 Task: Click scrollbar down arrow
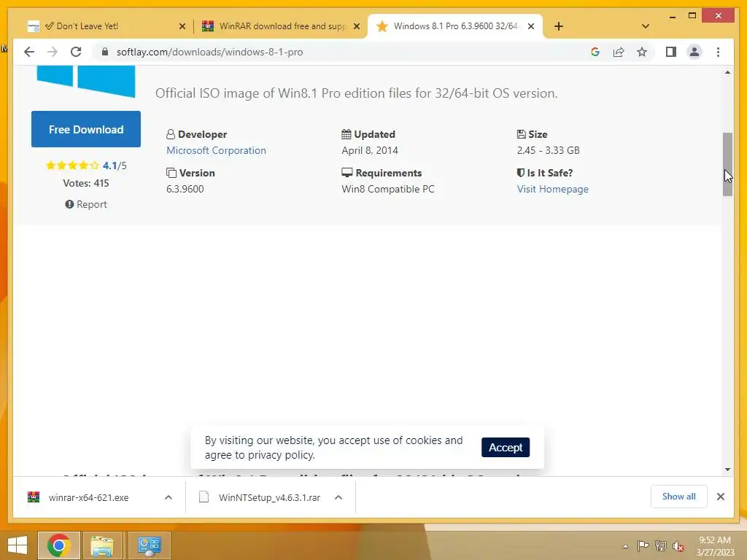point(727,470)
